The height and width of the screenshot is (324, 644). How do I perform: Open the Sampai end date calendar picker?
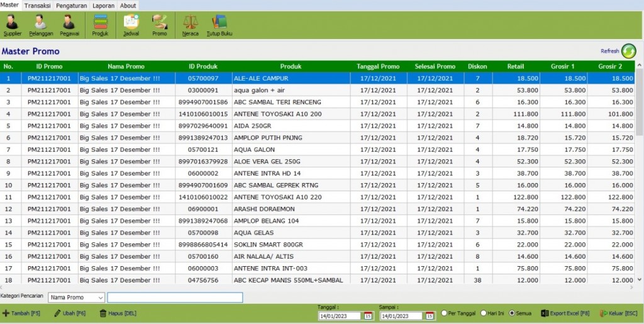(430, 316)
